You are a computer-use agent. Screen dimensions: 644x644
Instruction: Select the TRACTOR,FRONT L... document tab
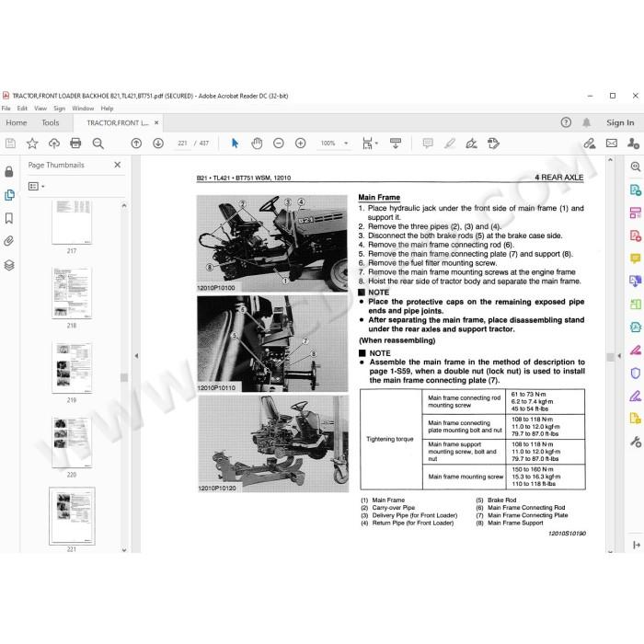(118, 122)
